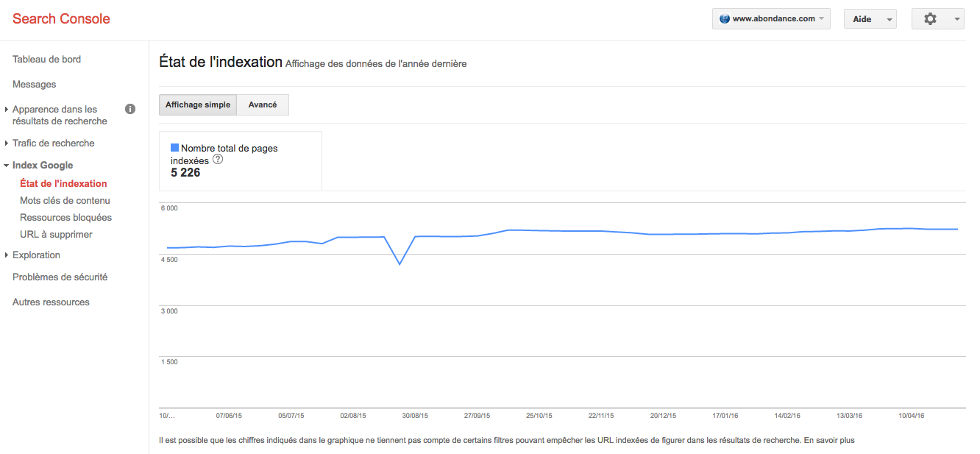
Task: Open the www.abondance.com site selector dropdown
Action: (770, 19)
